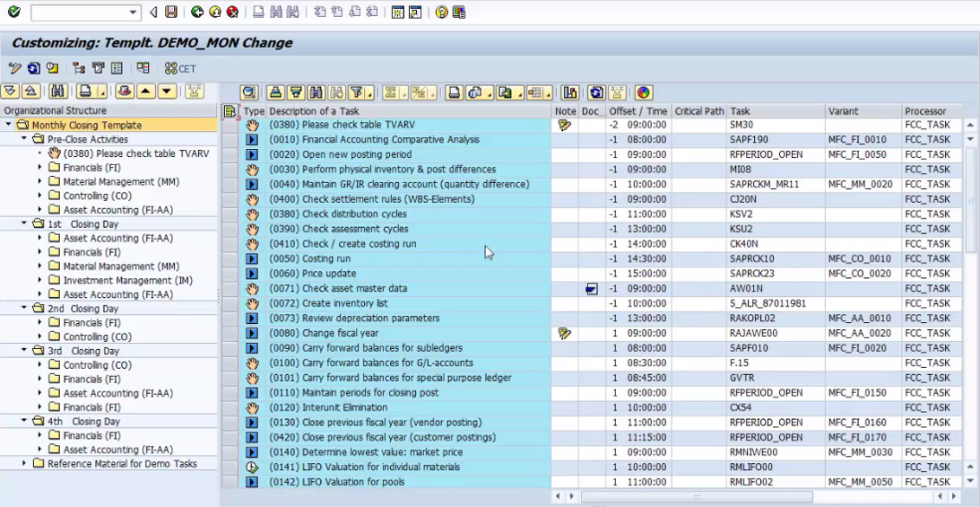
Task: Click the red Cancel icon in top toolbar
Action: pyautogui.click(x=233, y=13)
